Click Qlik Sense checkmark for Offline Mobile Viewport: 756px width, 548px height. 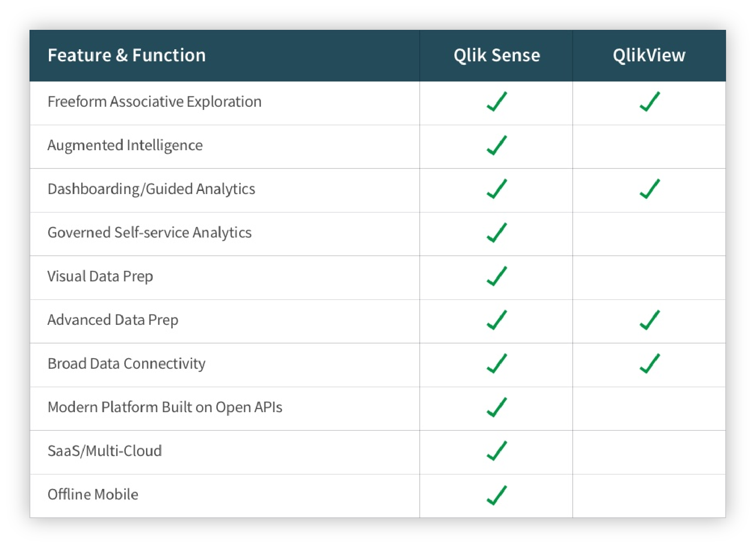click(497, 495)
